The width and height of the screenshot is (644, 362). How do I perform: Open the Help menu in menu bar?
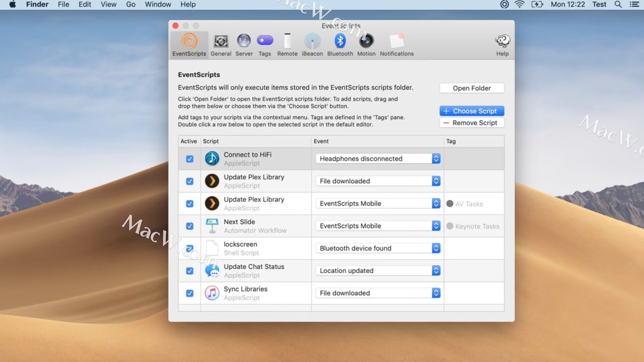click(x=188, y=4)
